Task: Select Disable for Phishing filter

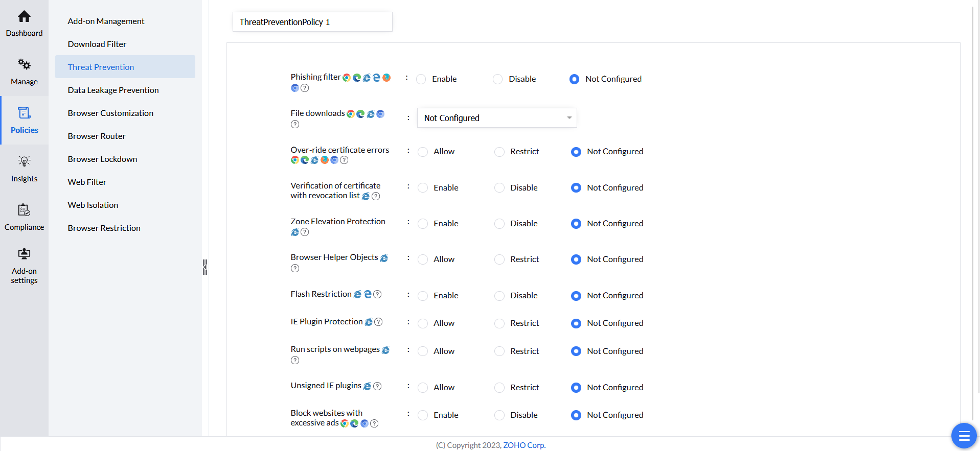Action: (498, 79)
